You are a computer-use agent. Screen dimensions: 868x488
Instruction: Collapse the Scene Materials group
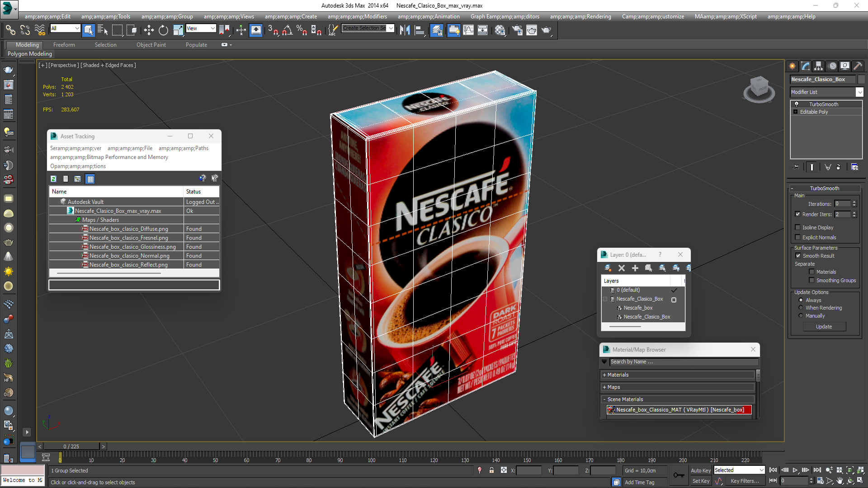[604, 399]
